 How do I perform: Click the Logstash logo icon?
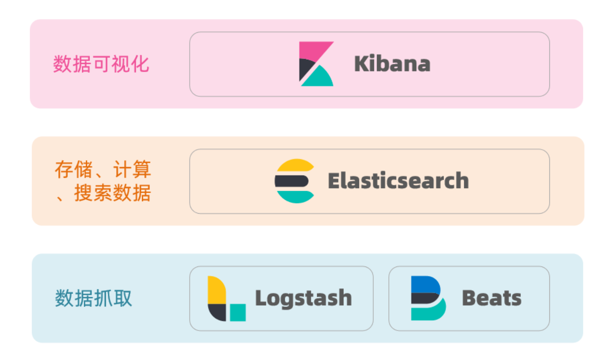coord(227,299)
